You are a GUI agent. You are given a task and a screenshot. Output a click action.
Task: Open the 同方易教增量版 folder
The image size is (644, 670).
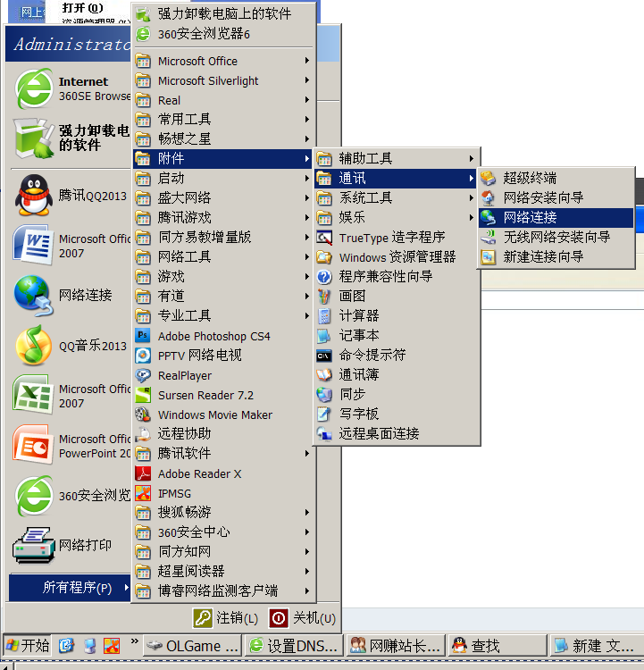pos(223,237)
